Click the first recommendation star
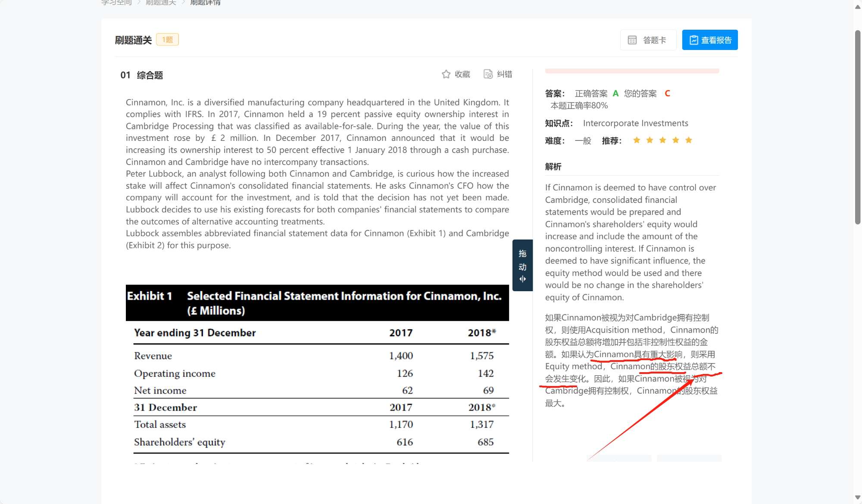Image resolution: width=862 pixels, height=504 pixels. click(637, 140)
